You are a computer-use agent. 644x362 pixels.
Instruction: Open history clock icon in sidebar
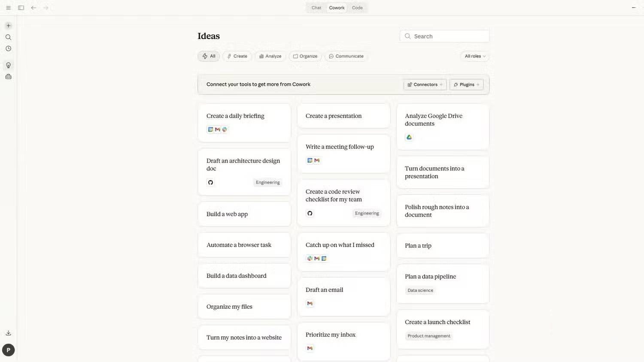point(8,49)
